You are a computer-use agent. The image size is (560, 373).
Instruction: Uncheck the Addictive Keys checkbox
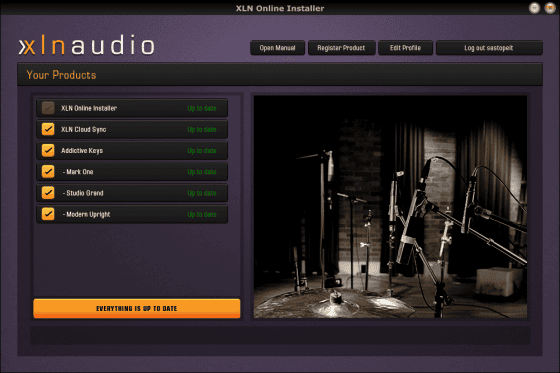(x=48, y=150)
